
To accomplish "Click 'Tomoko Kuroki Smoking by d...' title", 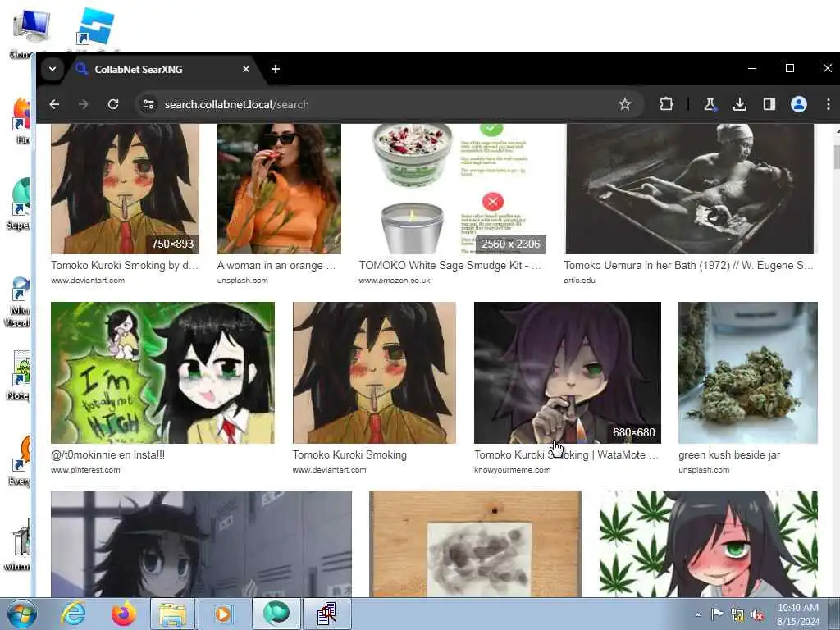I will point(125,265).
